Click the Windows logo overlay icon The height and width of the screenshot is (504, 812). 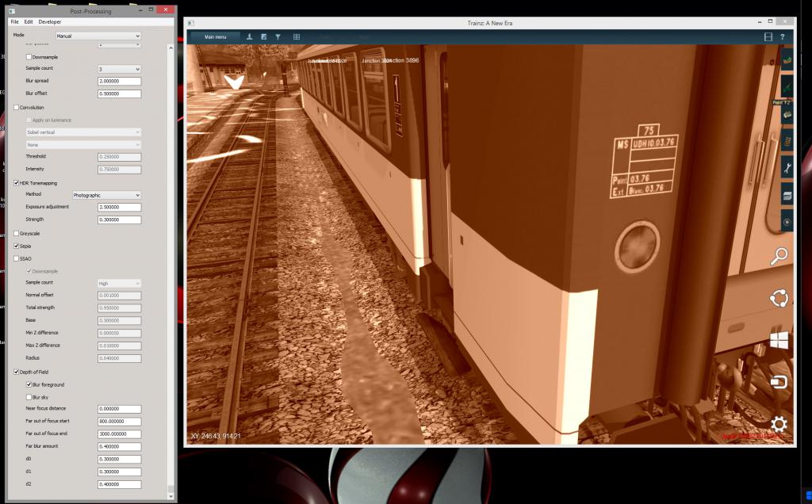[779, 341]
